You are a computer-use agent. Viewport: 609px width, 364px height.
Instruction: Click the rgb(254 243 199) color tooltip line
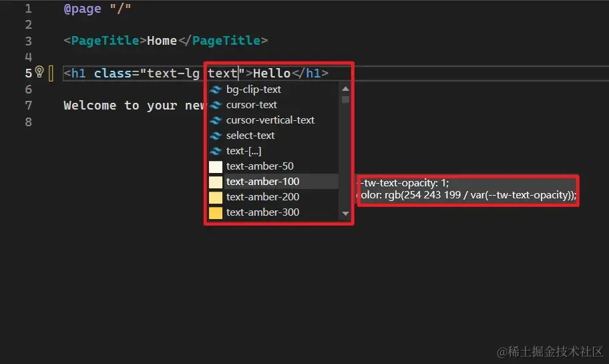467,195
